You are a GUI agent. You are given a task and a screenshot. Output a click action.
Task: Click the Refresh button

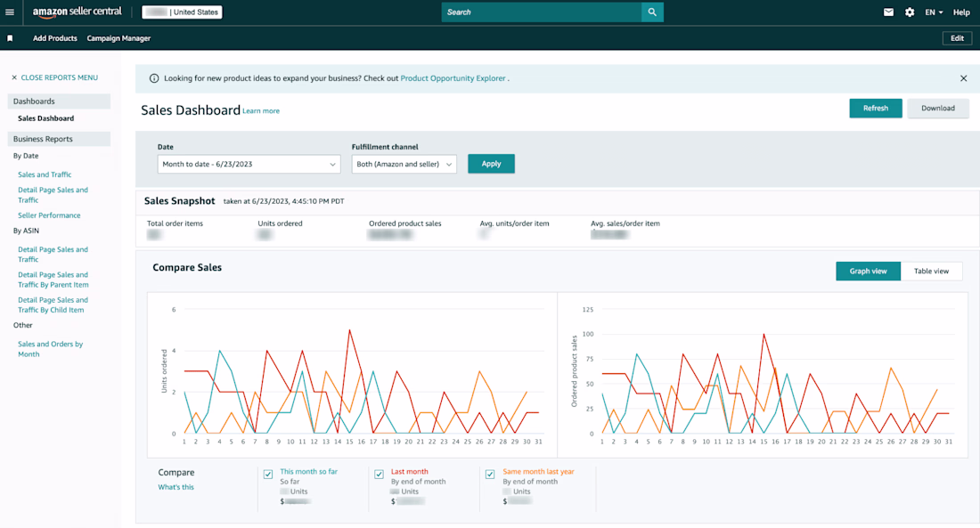point(875,108)
